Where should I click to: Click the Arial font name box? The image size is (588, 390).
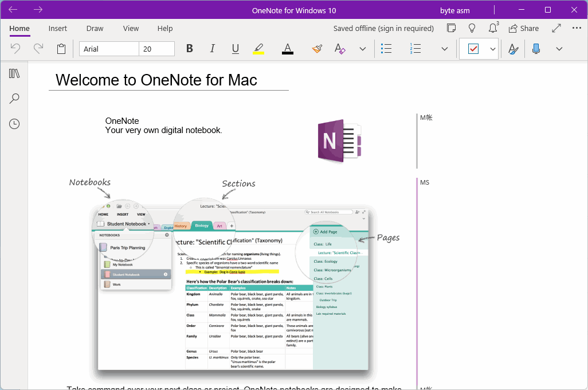point(109,49)
